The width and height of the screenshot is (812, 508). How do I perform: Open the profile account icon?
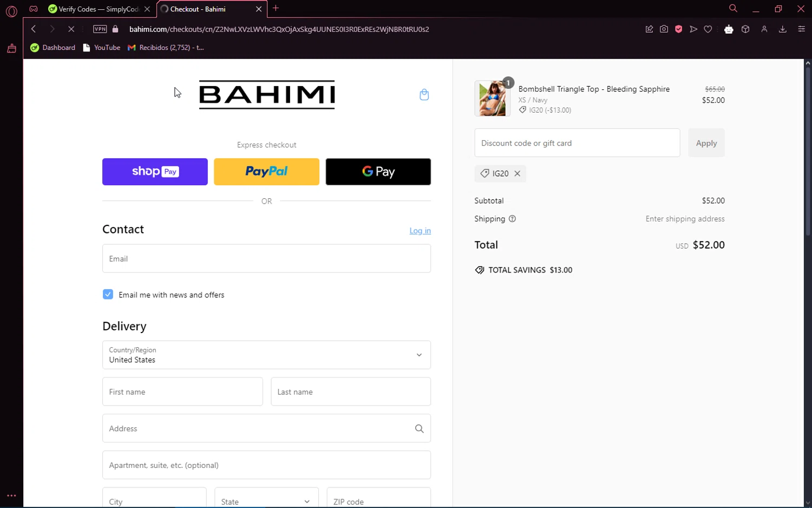coord(764,29)
